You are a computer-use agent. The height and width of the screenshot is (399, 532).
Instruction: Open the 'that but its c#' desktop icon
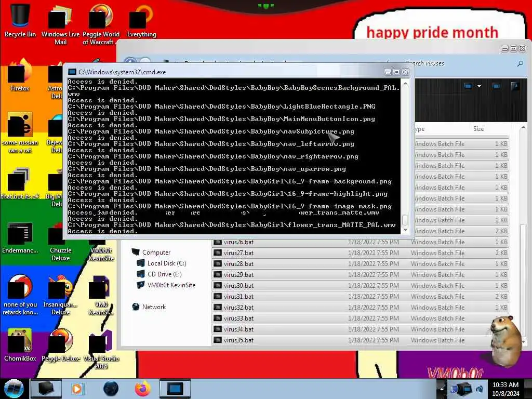pos(20,183)
